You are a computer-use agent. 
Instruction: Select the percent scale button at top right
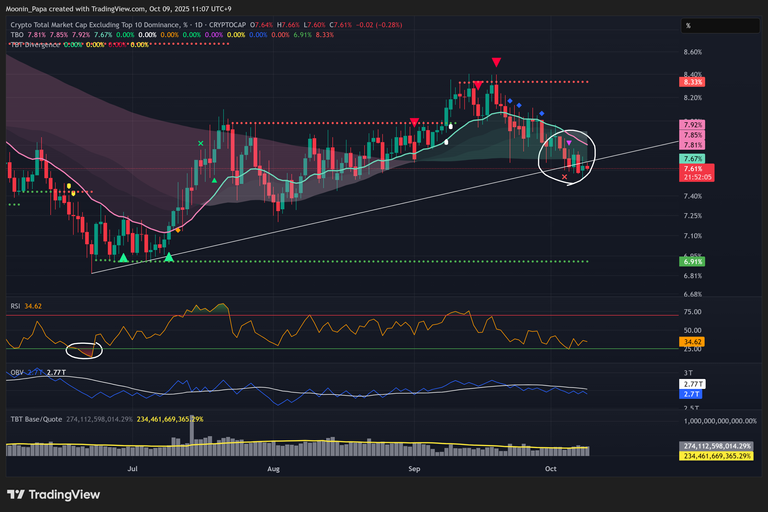[689, 26]
